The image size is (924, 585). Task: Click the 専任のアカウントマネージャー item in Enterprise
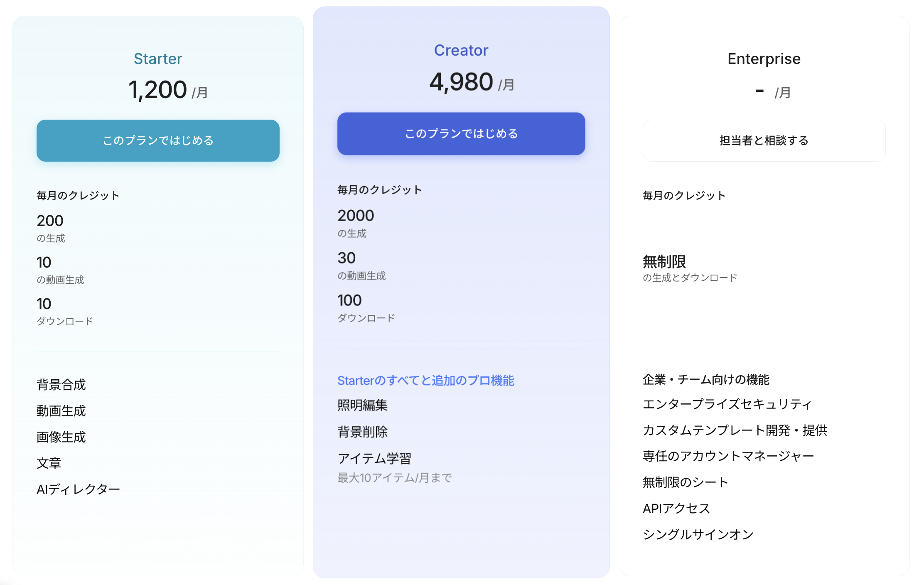click(728, 456)
